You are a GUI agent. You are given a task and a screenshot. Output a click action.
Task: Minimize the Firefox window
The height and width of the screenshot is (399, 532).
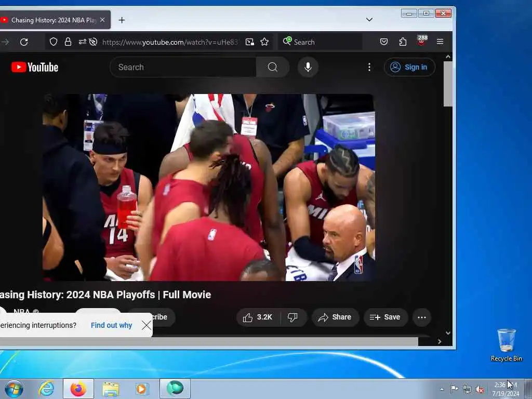pyautogui.click(x=409, y=14)
